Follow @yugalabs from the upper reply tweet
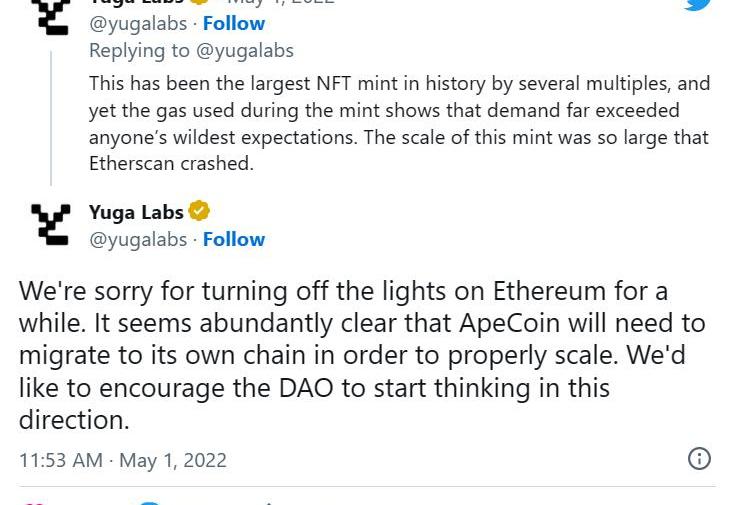Image resolution: width=736 pixels, height=505 pixels. point(234,23)
